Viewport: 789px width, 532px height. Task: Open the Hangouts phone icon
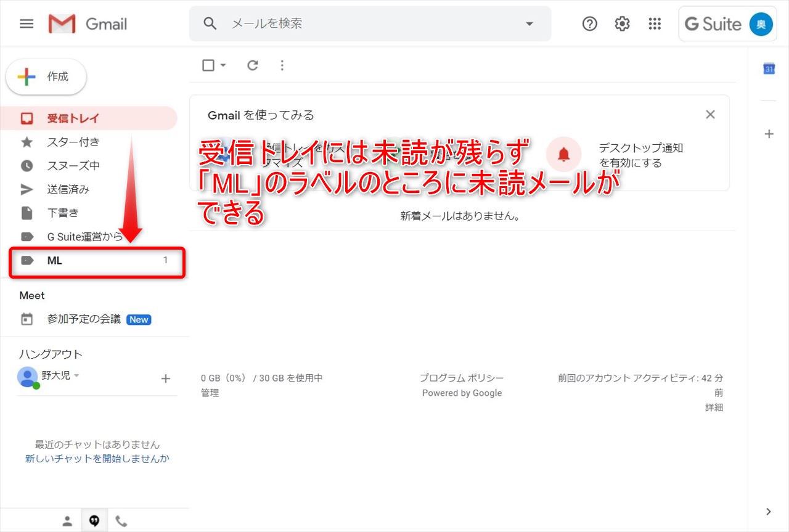tap(121, 521)
